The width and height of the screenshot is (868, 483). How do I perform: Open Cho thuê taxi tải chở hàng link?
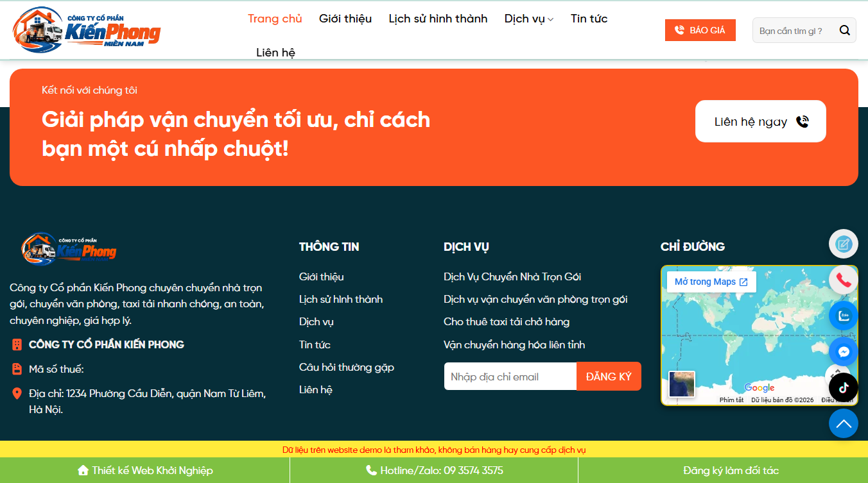[507, 322]
